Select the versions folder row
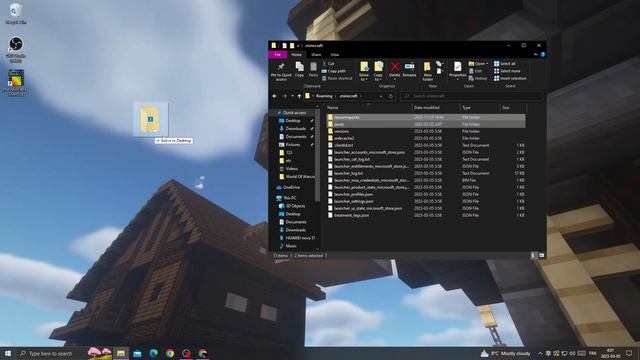 426,131
